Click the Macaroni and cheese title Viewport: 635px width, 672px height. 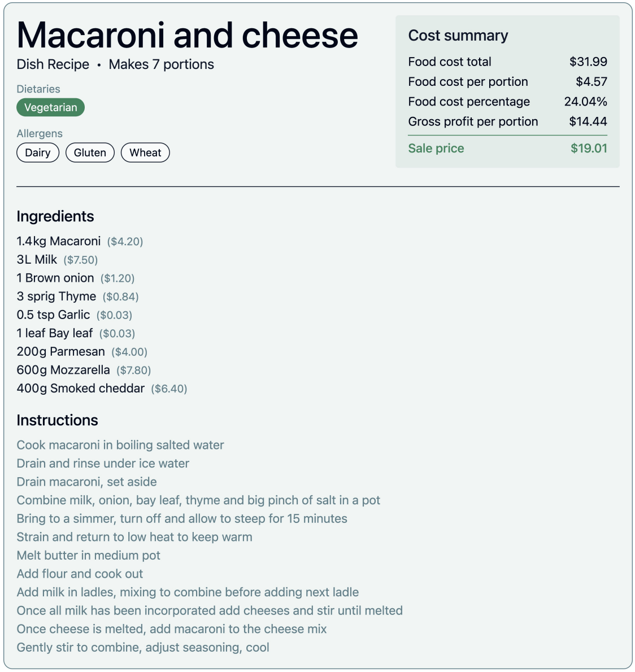(x=187, y=35)
